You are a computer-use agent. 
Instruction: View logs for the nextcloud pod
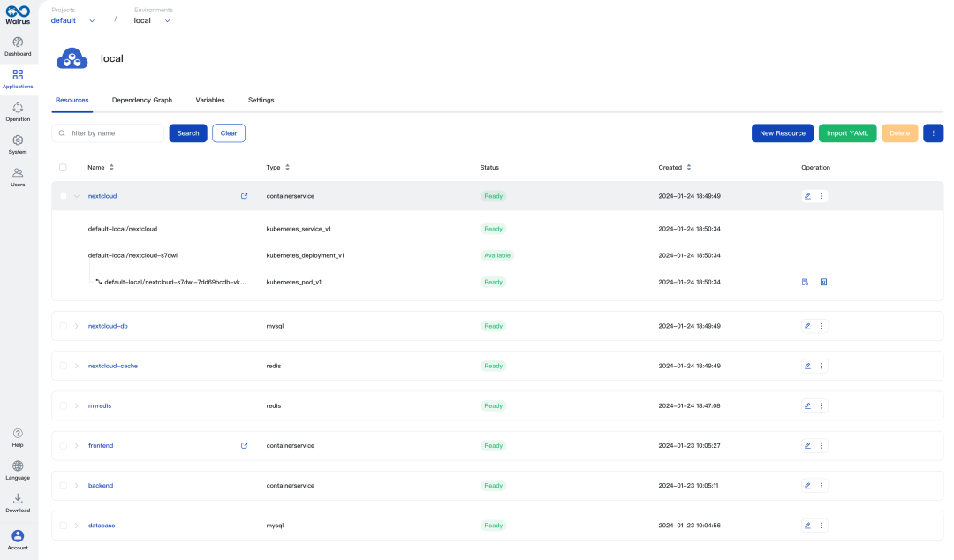point(805,282)
